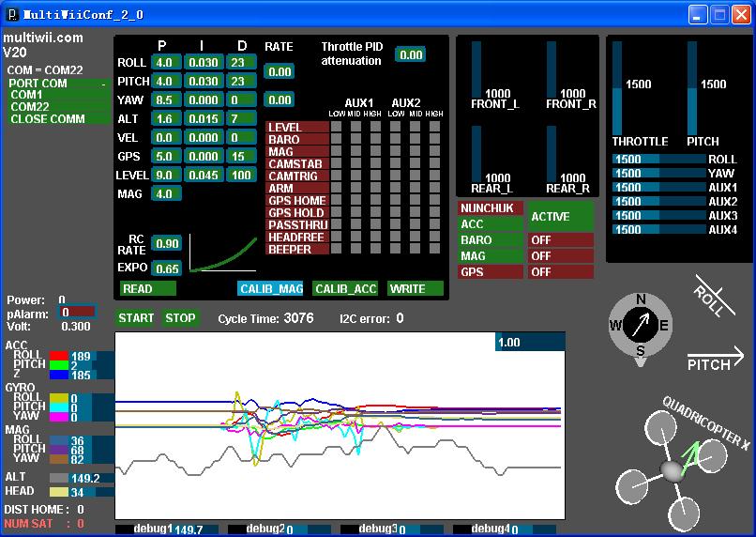Click the WRITE button
This screenshot has height=537, width=756.
coord(416,288)
